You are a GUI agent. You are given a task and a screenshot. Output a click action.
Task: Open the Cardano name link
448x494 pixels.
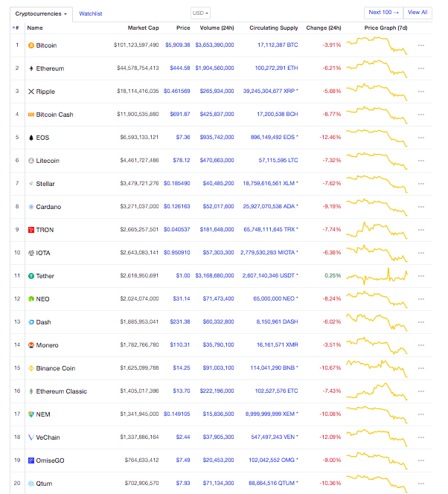point(48,207)
